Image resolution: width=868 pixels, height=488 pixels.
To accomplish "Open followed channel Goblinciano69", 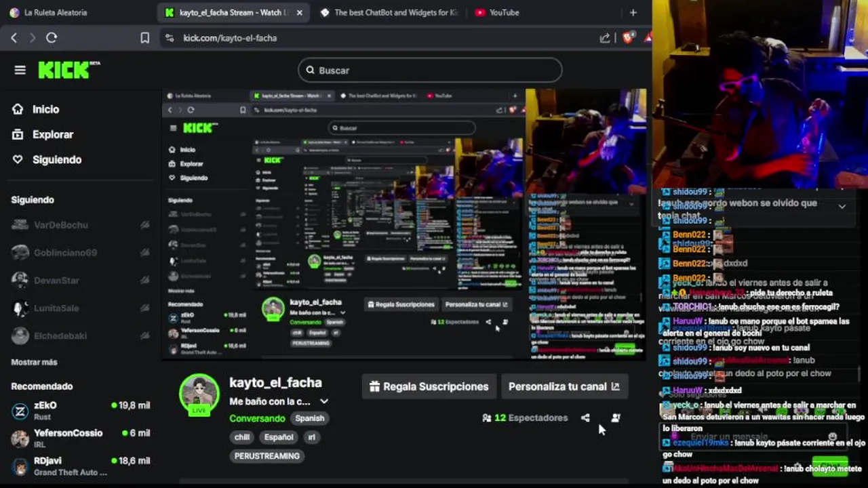I will coord(65,252).
